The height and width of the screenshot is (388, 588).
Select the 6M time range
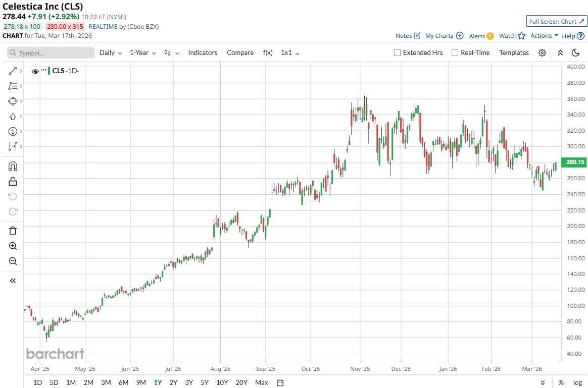point(123,382)
